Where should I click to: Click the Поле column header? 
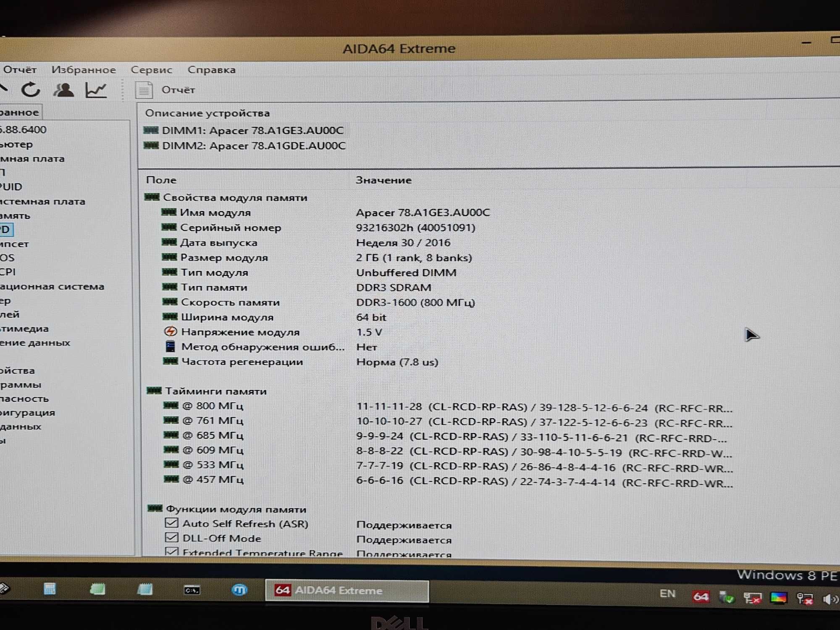pyautogui.click(x=161, y=180)
